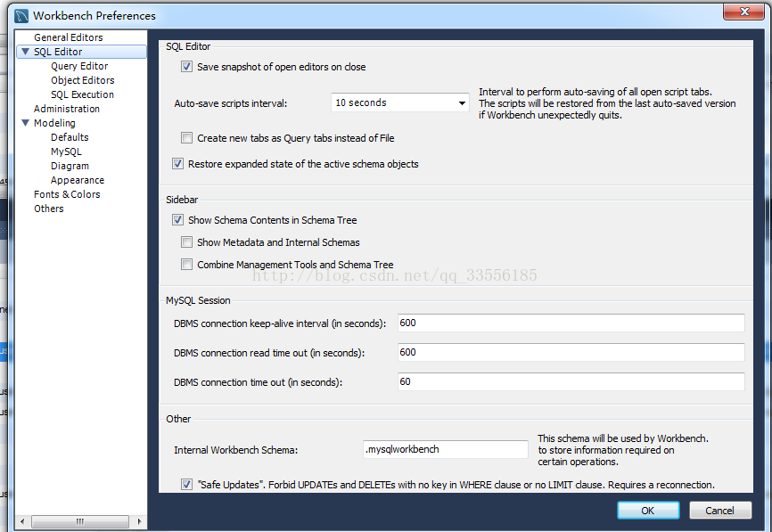Toggle Restore expanded state of schema objects

click(177, 164)
